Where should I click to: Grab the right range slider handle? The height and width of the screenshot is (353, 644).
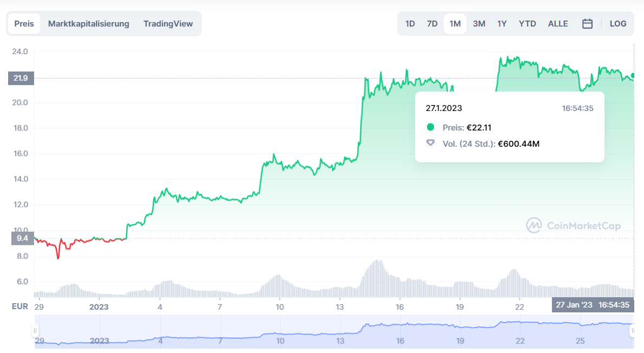tap(633, 330)
